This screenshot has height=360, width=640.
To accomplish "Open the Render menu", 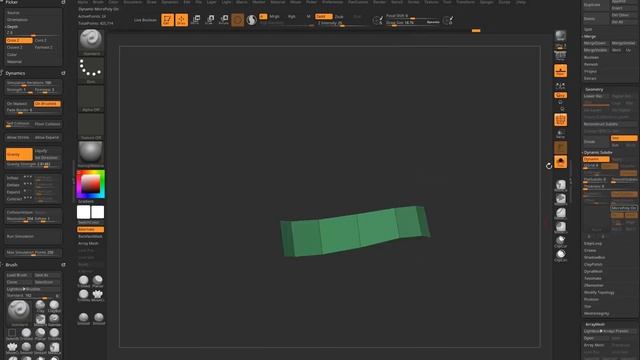I will point(379,2).
